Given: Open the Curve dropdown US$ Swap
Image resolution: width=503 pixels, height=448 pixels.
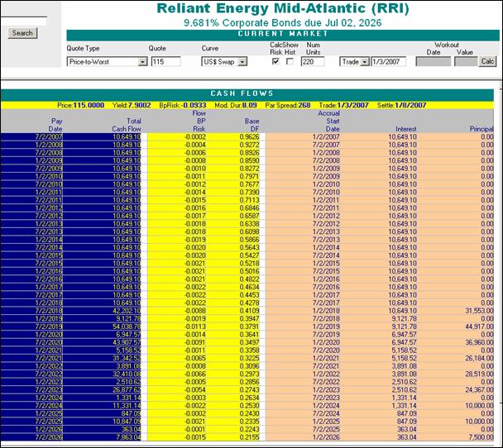Looking at the screenshot, I should (x=224, y=61).
